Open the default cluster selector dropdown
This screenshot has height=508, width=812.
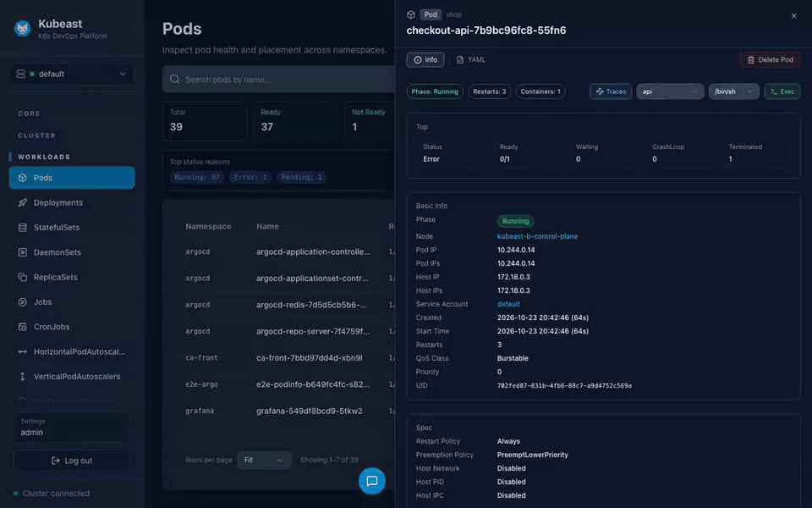(72, 75)
